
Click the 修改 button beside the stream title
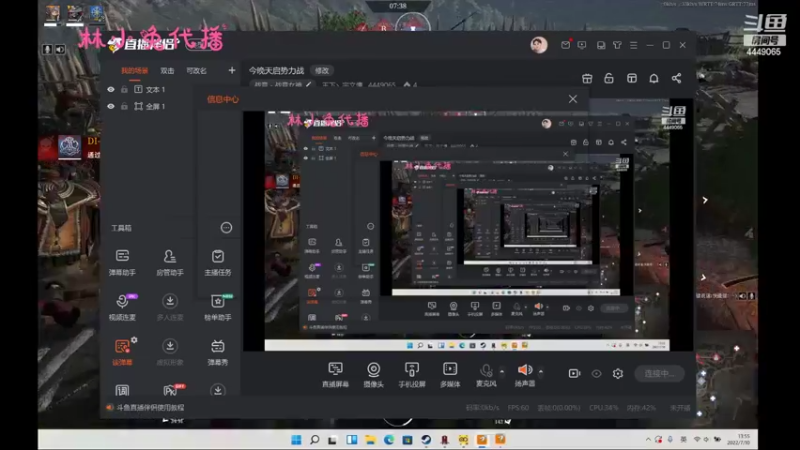[x=322, y=70]
